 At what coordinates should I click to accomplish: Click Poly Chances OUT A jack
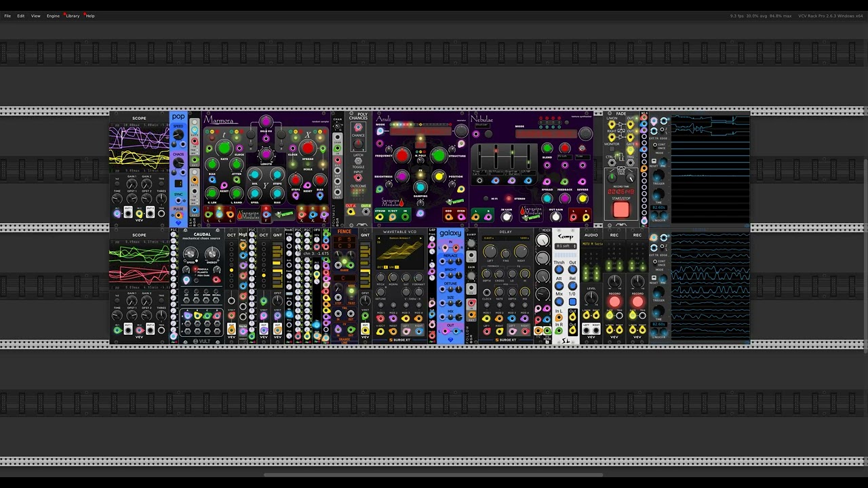tap(351, 212)
